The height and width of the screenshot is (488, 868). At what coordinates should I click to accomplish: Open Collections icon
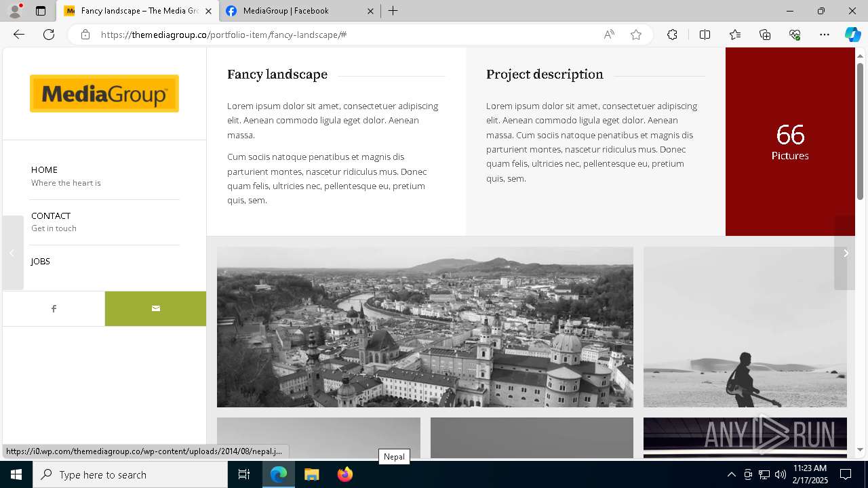[x=765, y=35]
